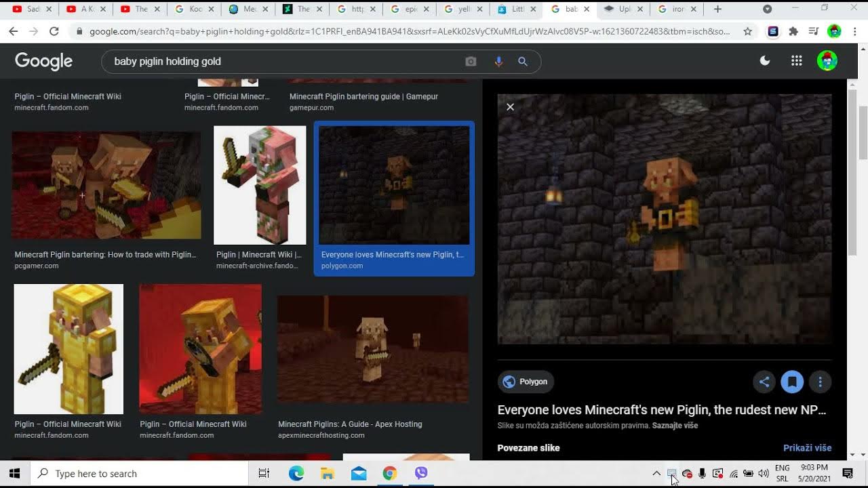Submit search with the magnifier icon
Image resolution: width=868 pixels, height=488 pixels.
pyautogui.click(x=523, y=62)
